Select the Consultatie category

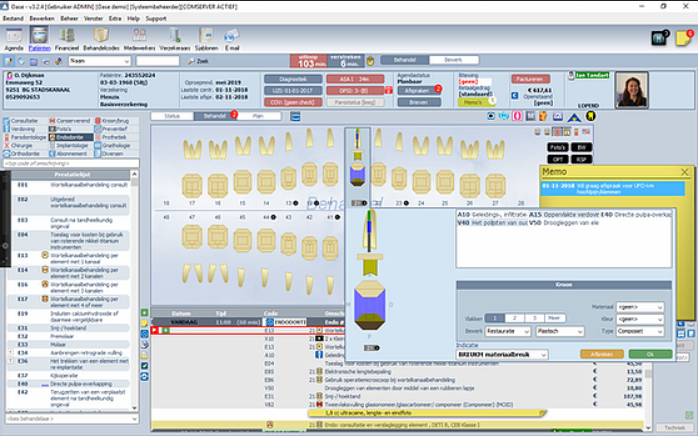pyautogui.click(x=20, y=121)
